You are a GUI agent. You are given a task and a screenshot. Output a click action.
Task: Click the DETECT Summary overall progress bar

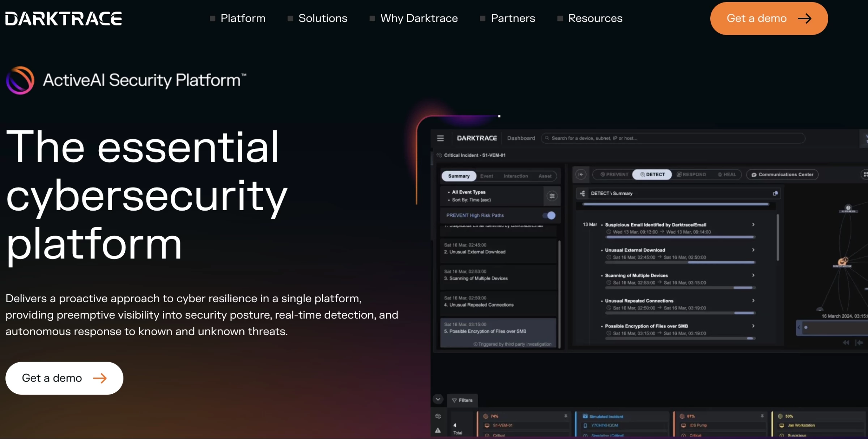point(676,204)
